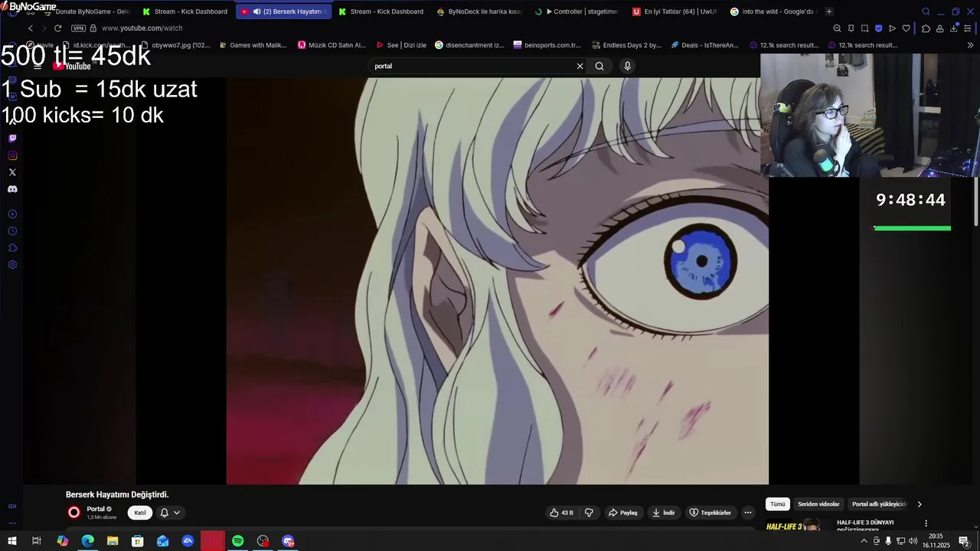The width and height of the screenshot is (980, 551).
Task: Click the VPN badge in address bar
Action: click(x=78, y=28)
